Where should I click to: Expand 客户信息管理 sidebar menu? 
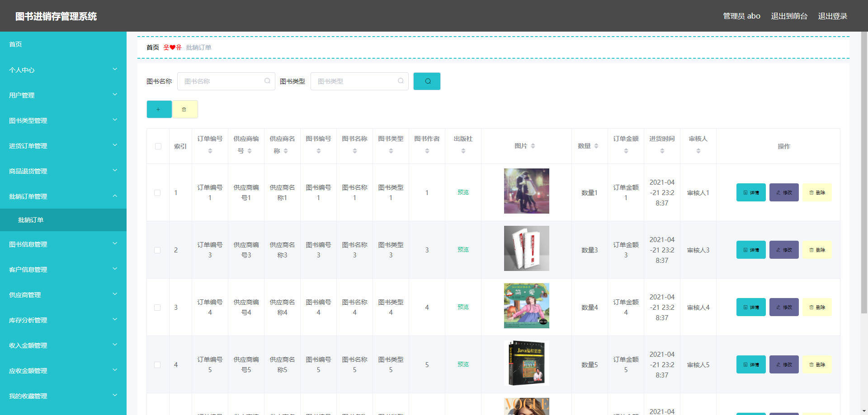(63, 269)
